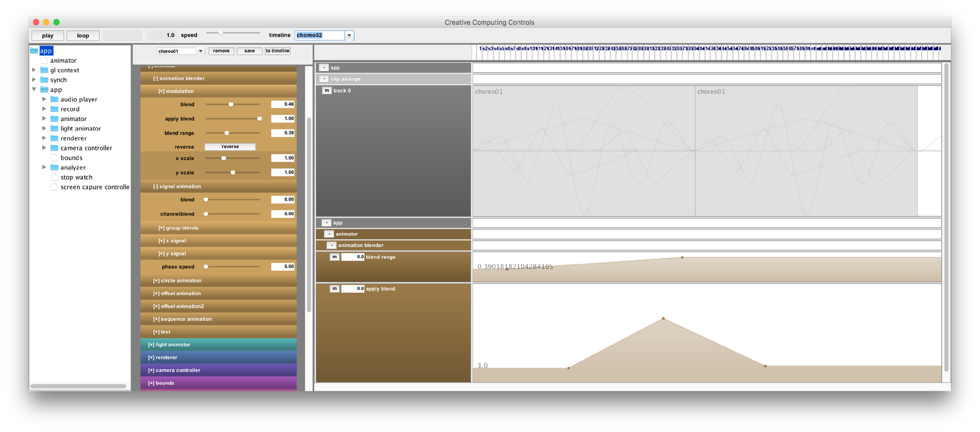Click the record folder icon
980x432 pixels.
[x=55, y=109]
